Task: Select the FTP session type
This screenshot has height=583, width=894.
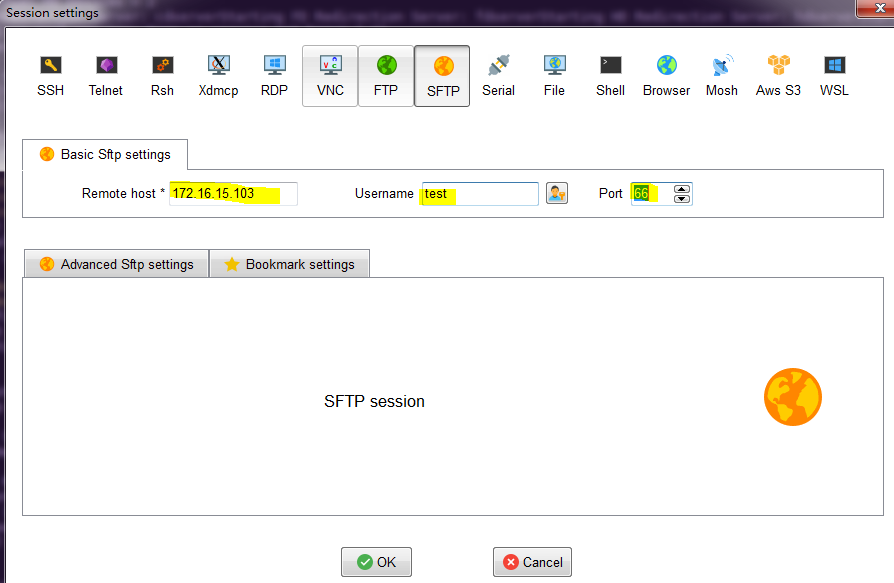Action: (386, 75)
